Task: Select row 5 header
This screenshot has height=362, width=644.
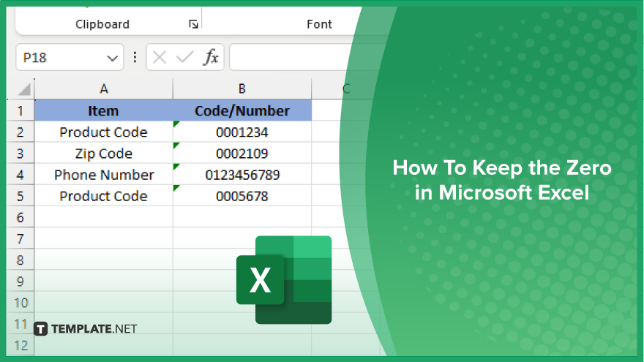Action: click(x=20, y=196)
